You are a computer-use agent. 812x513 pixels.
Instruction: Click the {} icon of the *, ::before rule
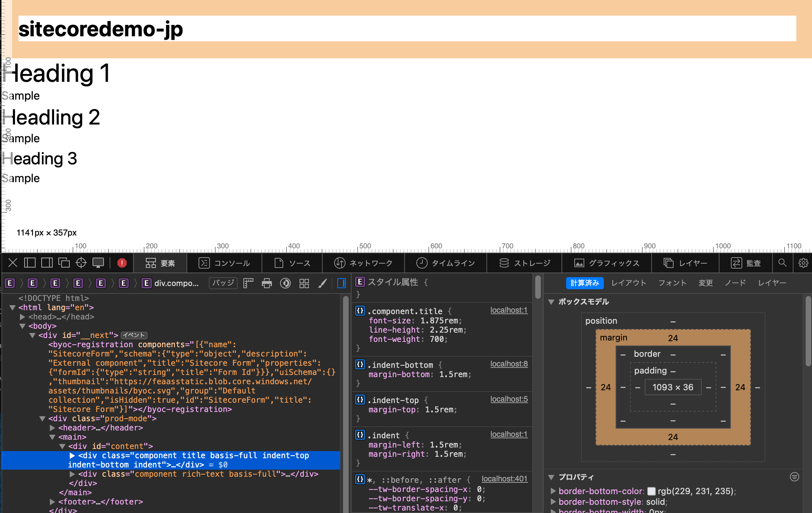tap(360, 479)
